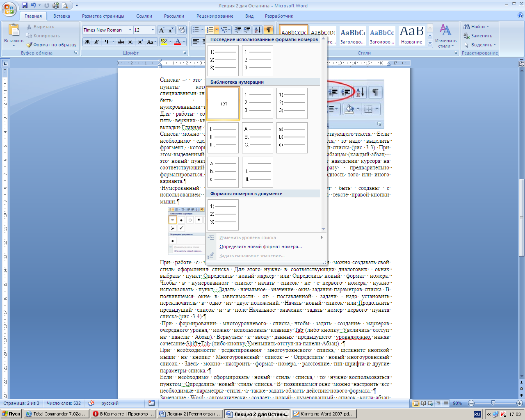This screenshot has width=525, height=420.
Task: Open font name Times New Roman dropdown
Action: pos(130,30)
